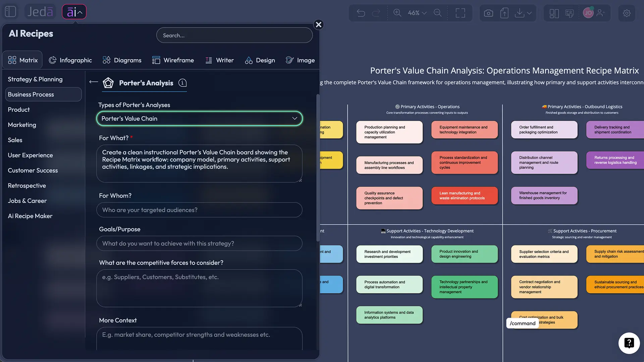The height and width of the screenshot is (362, 644).
Task: Click Porter's Value Chain Analysis board title
Action: (x=504, y=70)
